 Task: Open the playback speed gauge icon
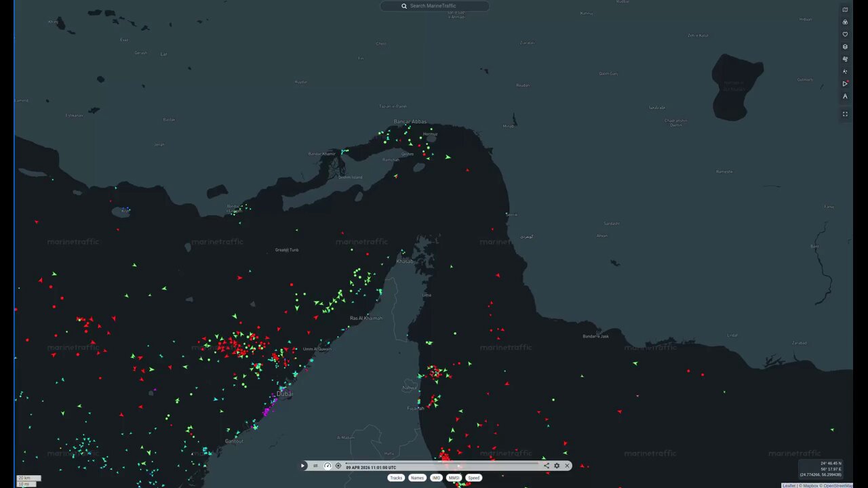[x=328, y=466]
